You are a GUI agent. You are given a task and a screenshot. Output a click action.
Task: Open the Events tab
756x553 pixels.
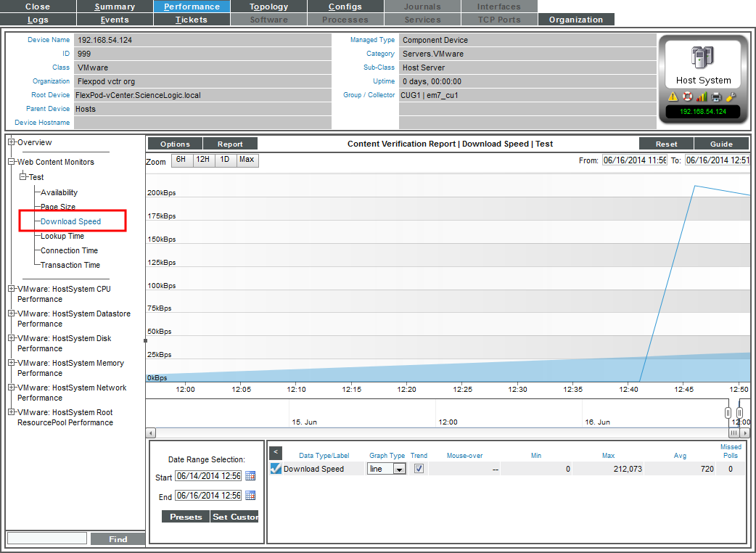tap(115, 20)
